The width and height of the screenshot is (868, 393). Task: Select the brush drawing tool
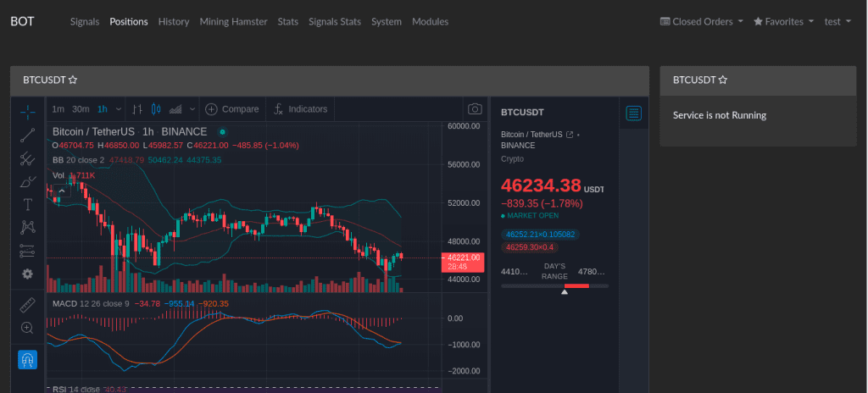click(x=28, y=180)
